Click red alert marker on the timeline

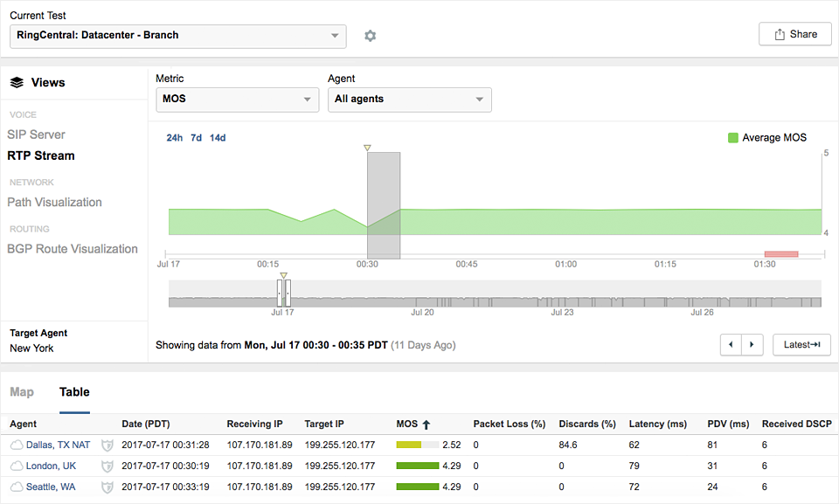pyautogui.click(x=780, y=254)
